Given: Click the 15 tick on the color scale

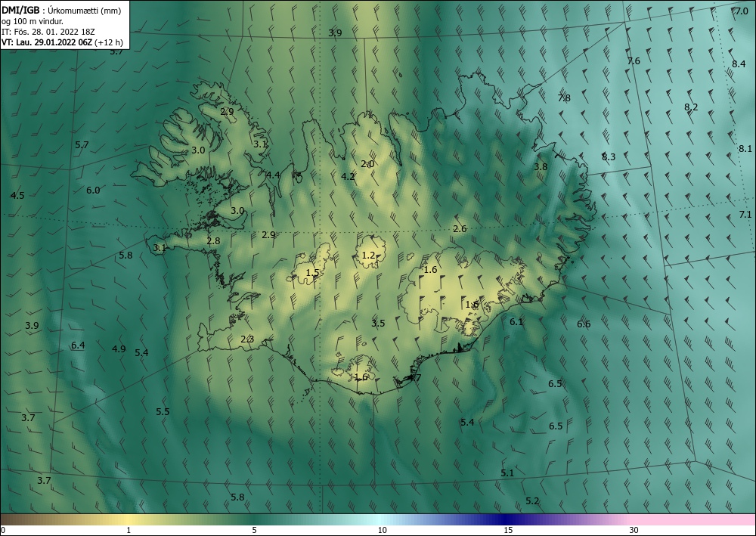Looking at the screenshot, I should click(508, 530).
